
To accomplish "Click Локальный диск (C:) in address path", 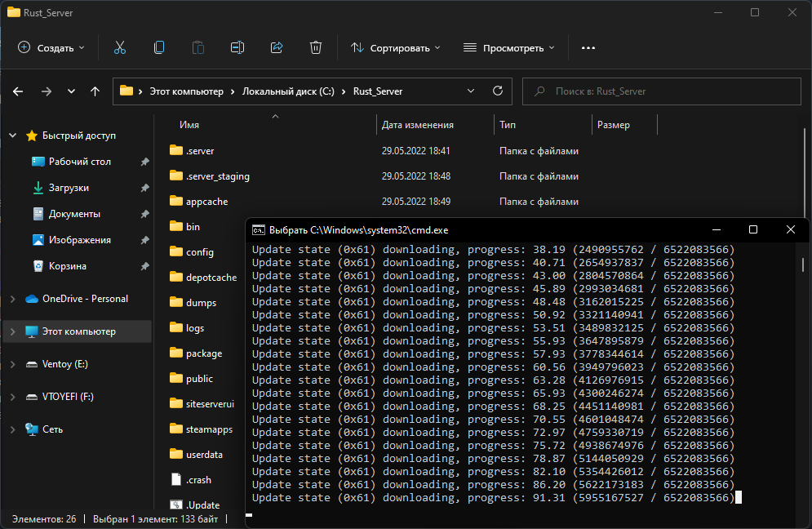I will pos(291,91).
